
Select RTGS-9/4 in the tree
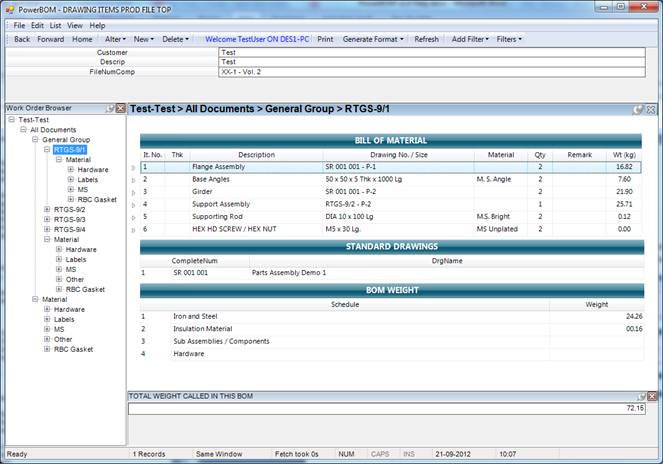point(68,230)
